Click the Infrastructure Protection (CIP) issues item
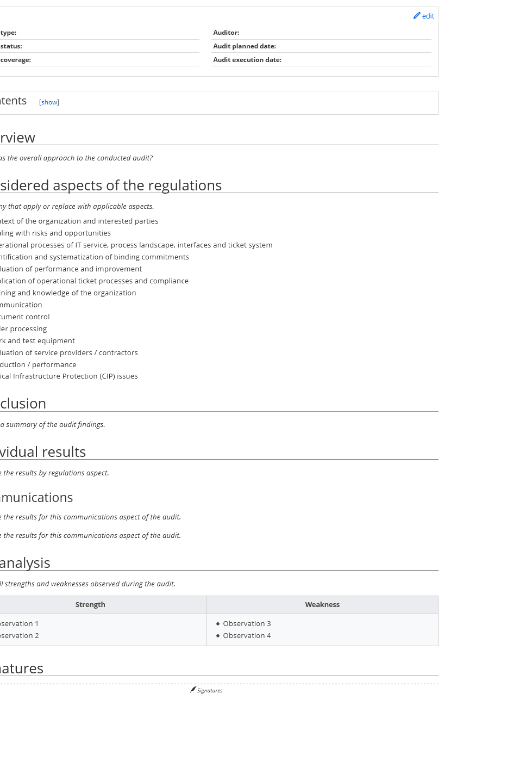The width and height of the screenshot is (532, 768). (x=69, y=376)
